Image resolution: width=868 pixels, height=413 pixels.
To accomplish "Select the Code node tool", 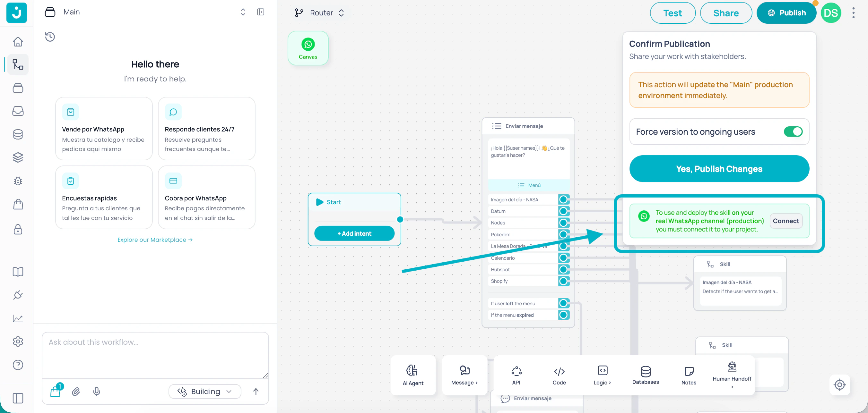I will tap(559, 375).
